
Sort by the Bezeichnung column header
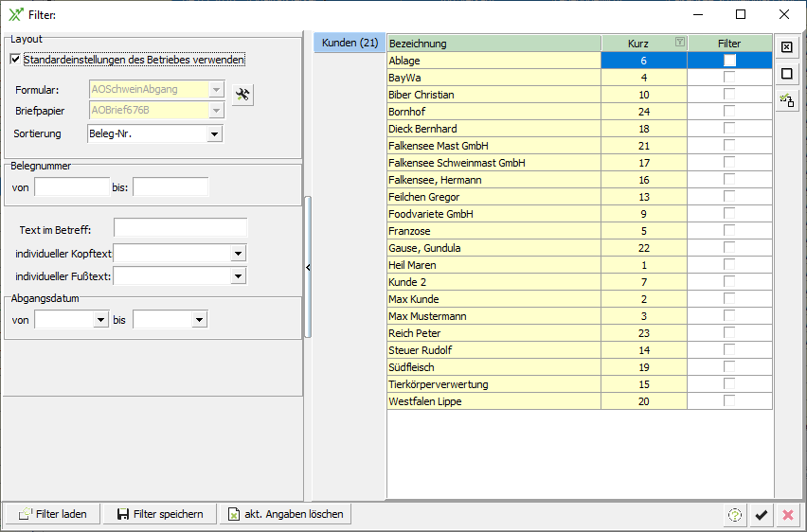click(493, 44)
